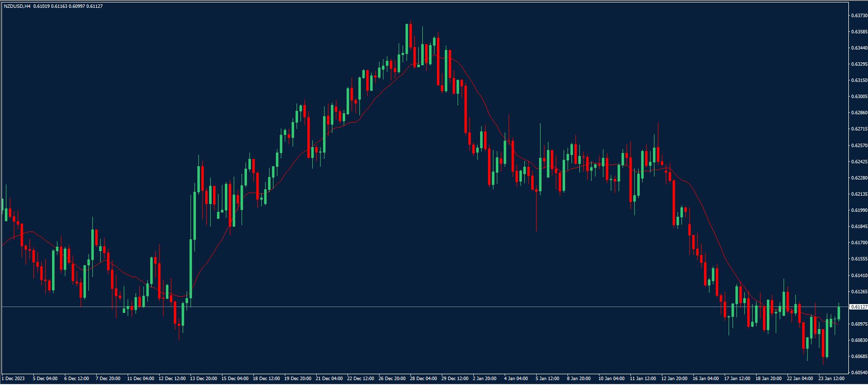The image size is (868, 385).
Task: Click time axis label 19 Dec 20:00
Action: point(298,379)
